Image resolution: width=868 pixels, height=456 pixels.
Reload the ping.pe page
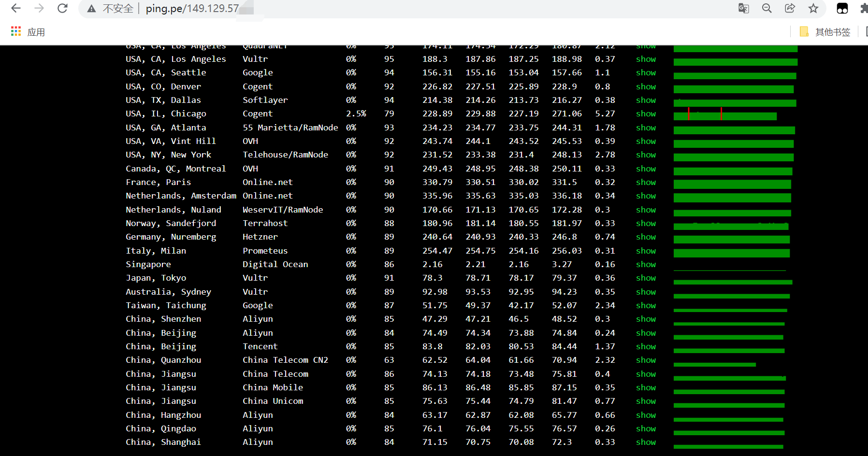(62, 8)
